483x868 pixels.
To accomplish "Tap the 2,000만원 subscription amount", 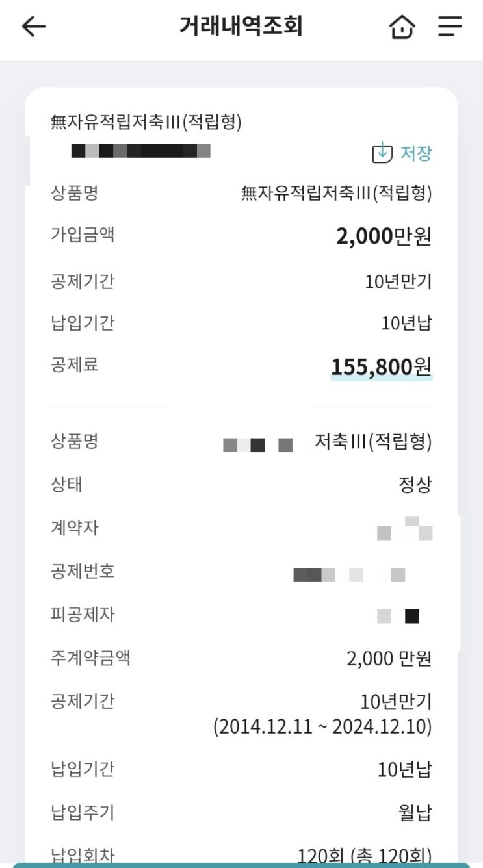I will click(x=384, y=236).
